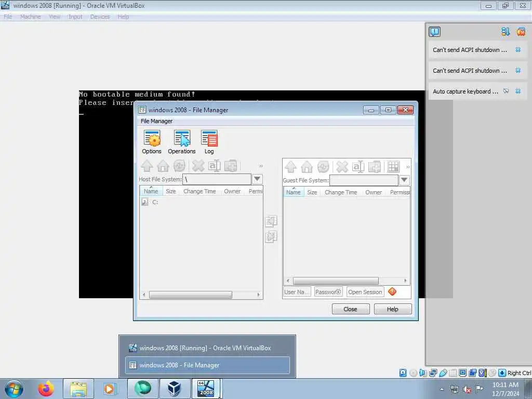Sort guest list by Change Time column
The width and height of the screenshot is (532, 399).
[341, 192]
